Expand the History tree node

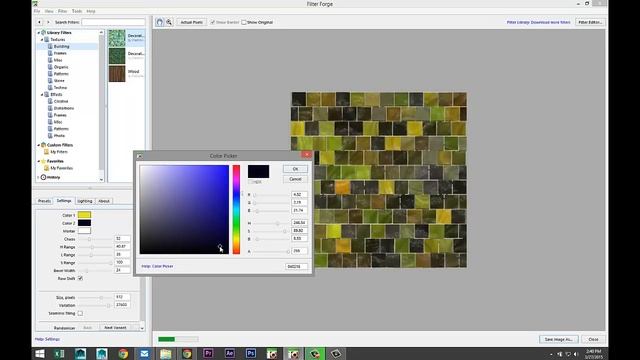(39, 177)
